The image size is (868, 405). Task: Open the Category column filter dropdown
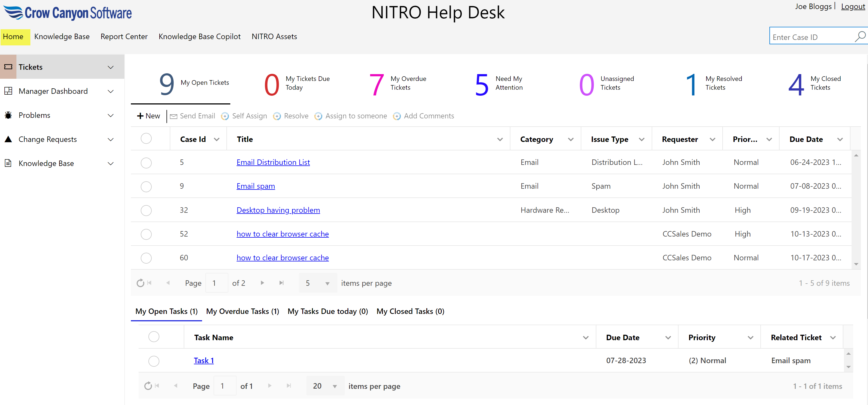570,139
